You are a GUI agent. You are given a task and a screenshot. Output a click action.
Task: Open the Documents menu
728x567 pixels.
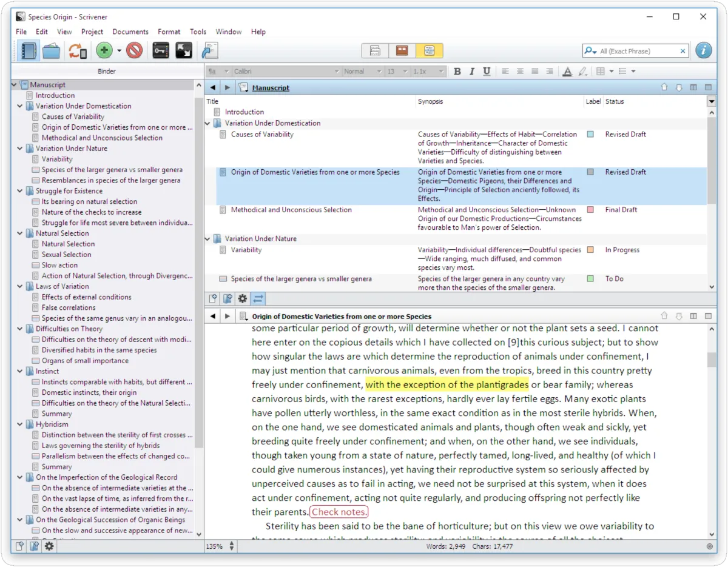point(130,32)
